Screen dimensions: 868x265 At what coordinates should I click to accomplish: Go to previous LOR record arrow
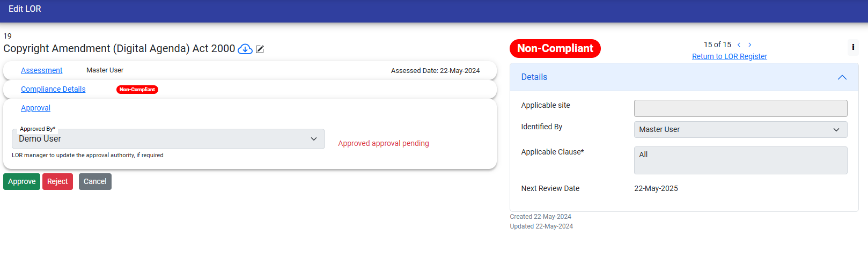pos(739,45)
